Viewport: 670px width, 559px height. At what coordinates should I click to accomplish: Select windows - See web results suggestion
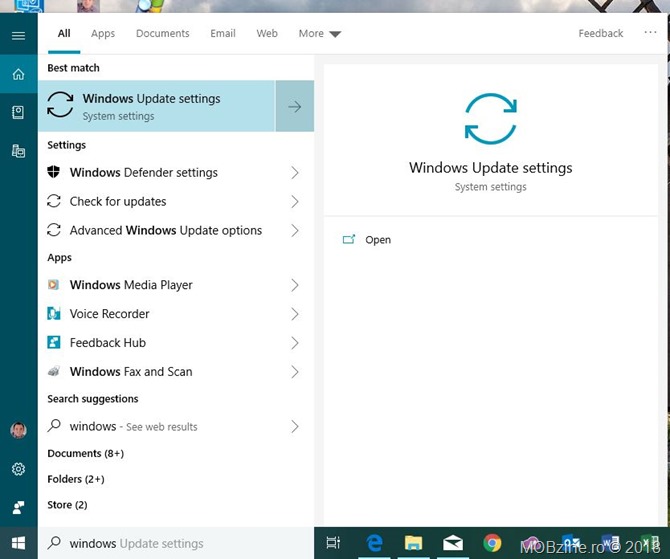(176, 426)
